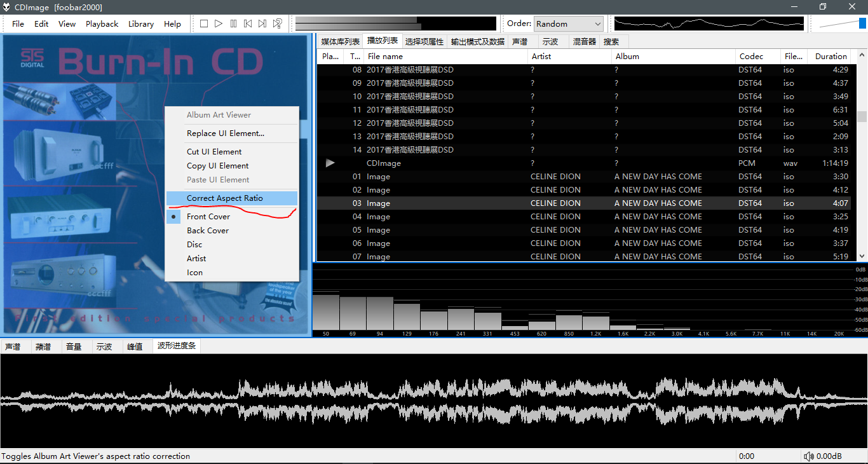Choose the Disc artwork option

(x=194, y=245)
